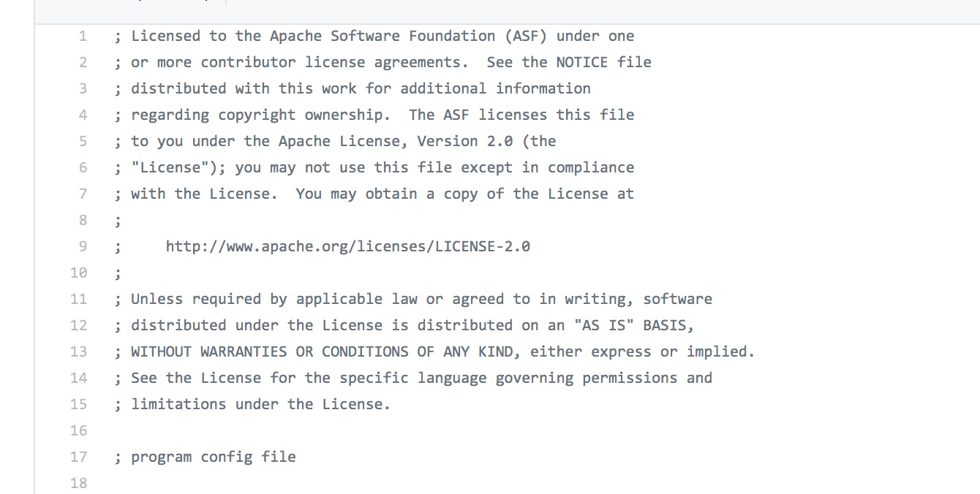Image resolution: width=980 pixels, height=494 pixels.
Task: Highlight line 12 using its number
Action: pos(78,325)
